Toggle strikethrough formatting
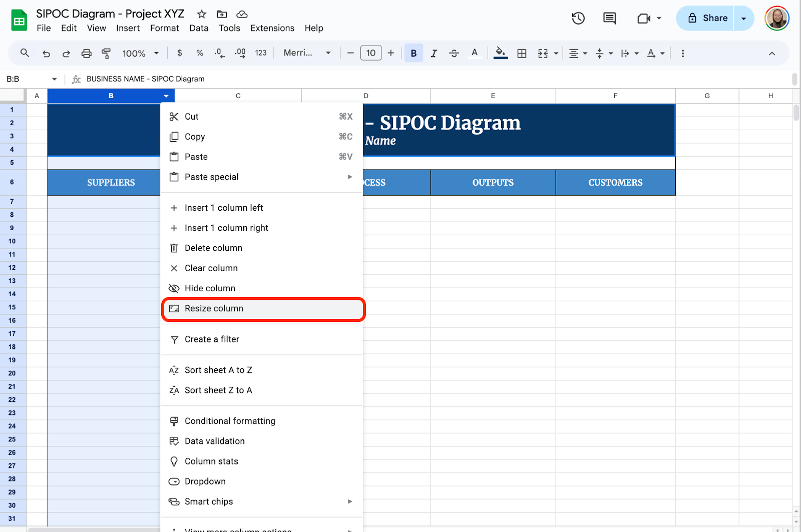 (454, 53)
